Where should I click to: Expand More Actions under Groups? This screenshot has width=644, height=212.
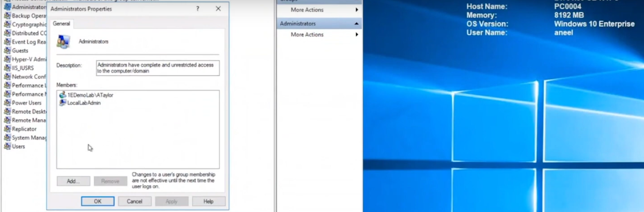(319, 10)
